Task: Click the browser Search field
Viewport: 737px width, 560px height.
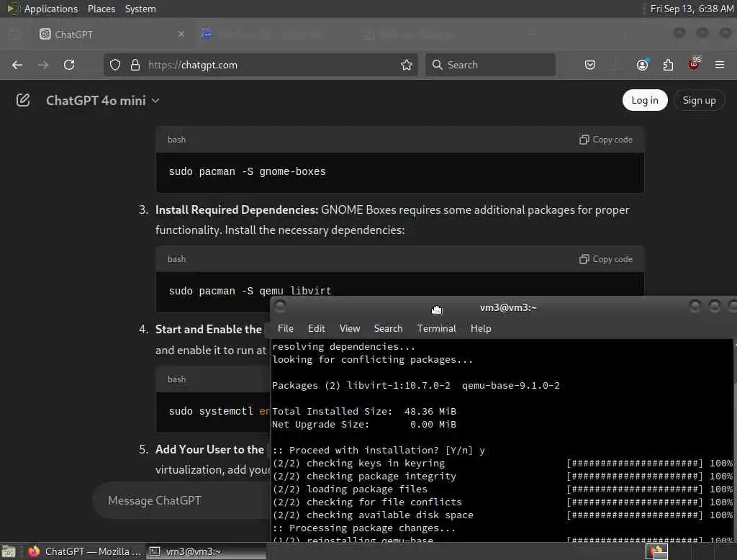Action: pos(490,65)
